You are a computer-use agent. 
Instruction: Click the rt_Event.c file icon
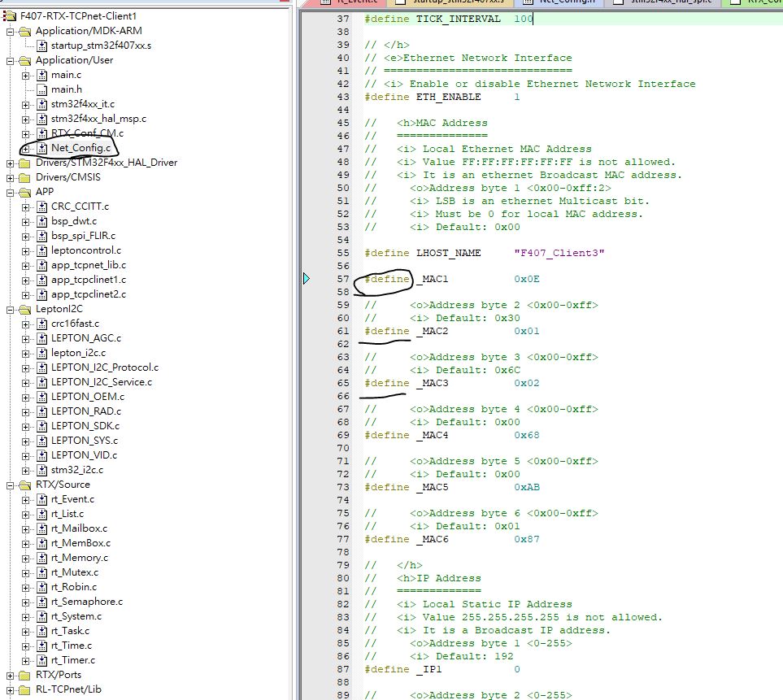42,499
